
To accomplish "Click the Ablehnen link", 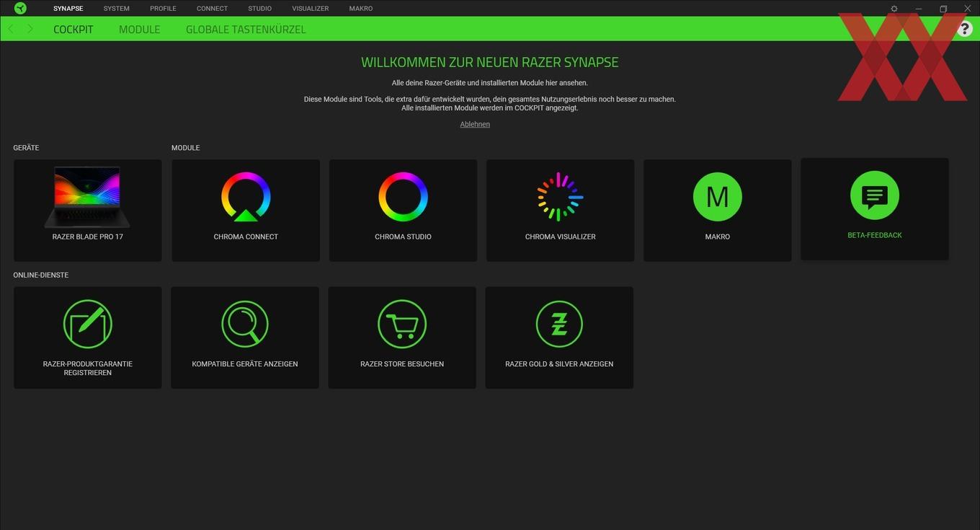I will pos(475,124).
